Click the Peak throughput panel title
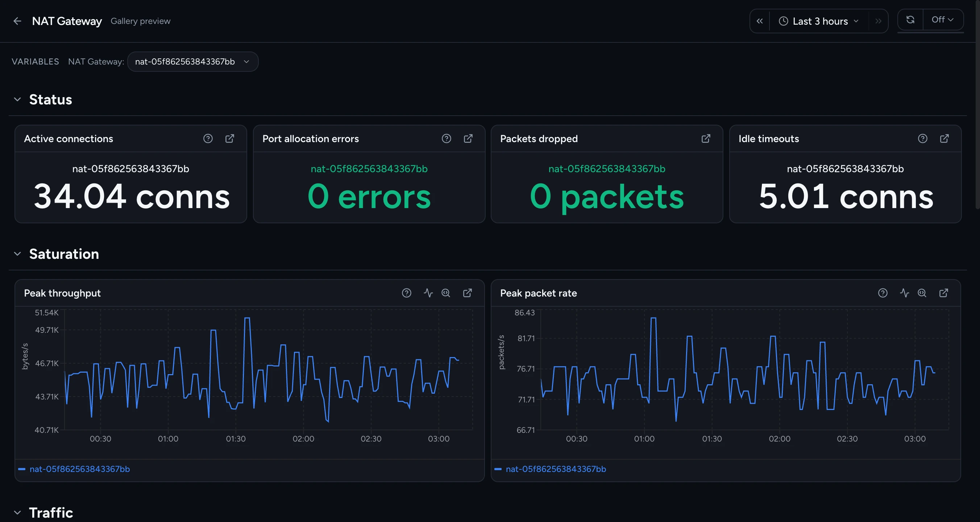The height and width of the screenshot is (522, 980). [62, 293]
